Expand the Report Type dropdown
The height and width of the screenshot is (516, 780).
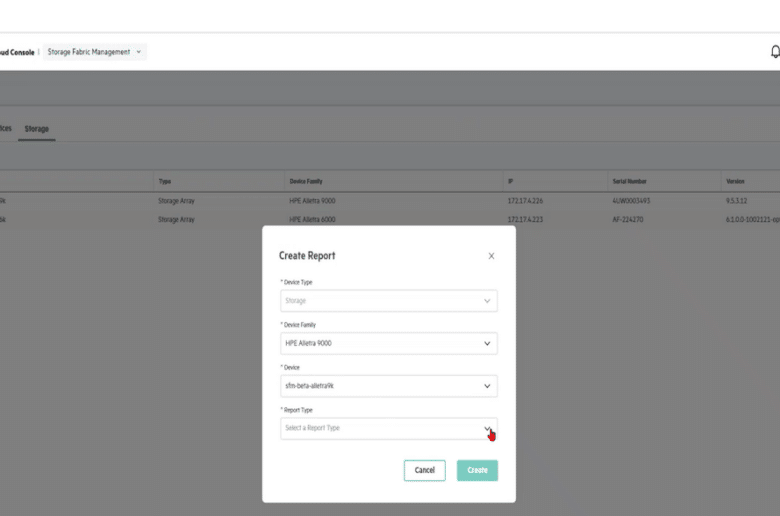click(389, 428)
